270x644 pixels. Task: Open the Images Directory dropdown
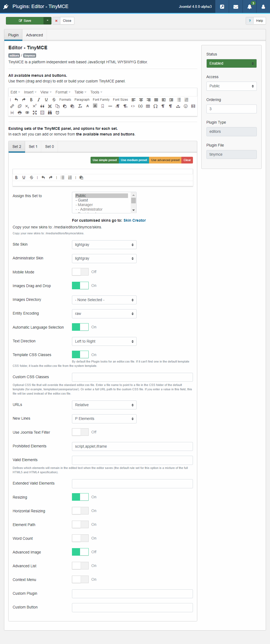[x=104, y=300]
